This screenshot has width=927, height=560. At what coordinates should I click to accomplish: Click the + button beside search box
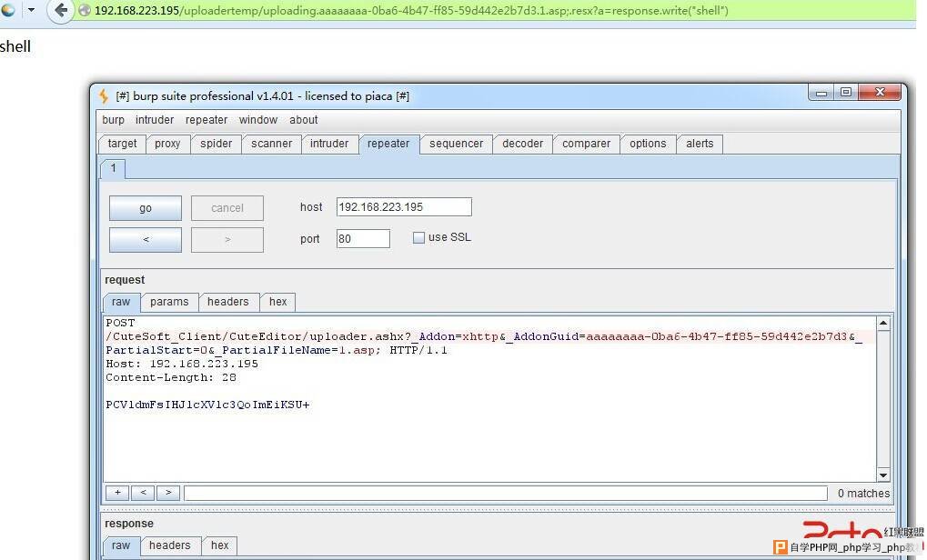pyautogui.click(x=117, y=493)
